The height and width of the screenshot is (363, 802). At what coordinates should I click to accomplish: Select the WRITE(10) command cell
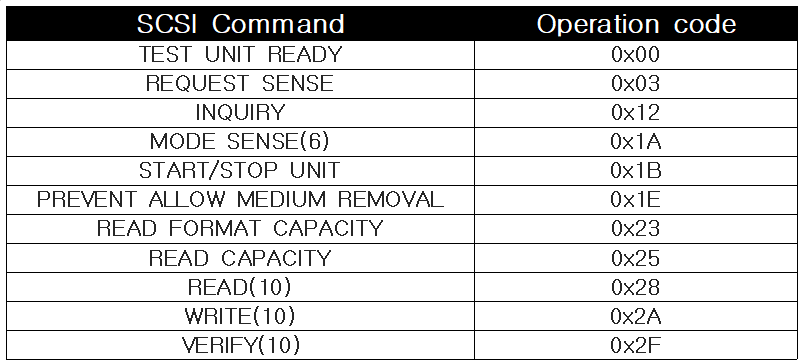point(240,316)
